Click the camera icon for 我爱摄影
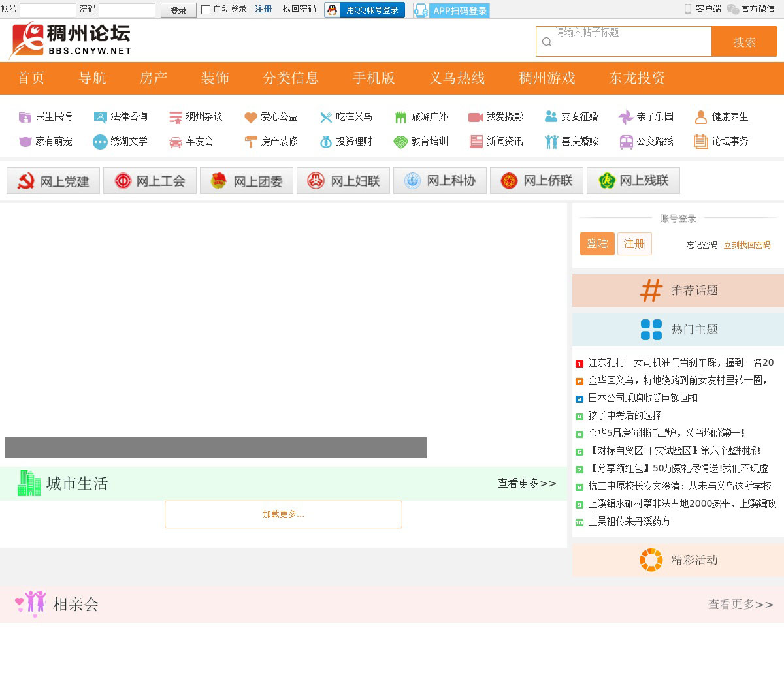The height and width of the screenshot is (694, 784). click(476, 117)
